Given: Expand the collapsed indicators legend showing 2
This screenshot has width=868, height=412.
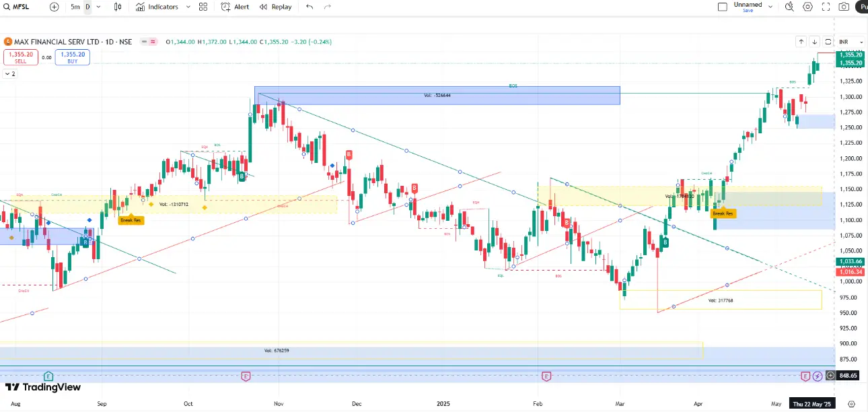Looking at the screenshot, I should point(10,73).
